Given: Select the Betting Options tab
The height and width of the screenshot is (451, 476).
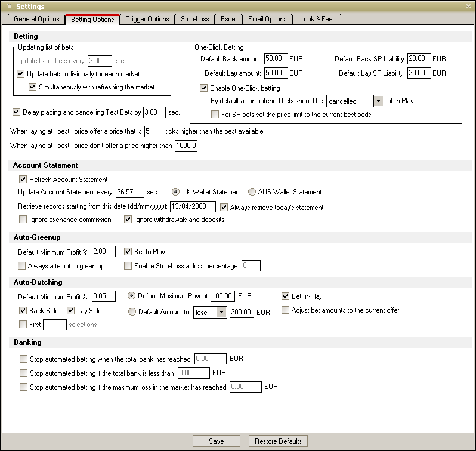Looking at the screenshot, I should pyautogui.click(x=92, y=20).
